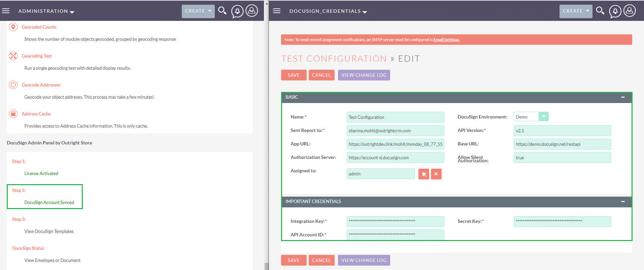644x270 pixels.
Task: Open Geocode Addresses link
Action: pos(41,85)
